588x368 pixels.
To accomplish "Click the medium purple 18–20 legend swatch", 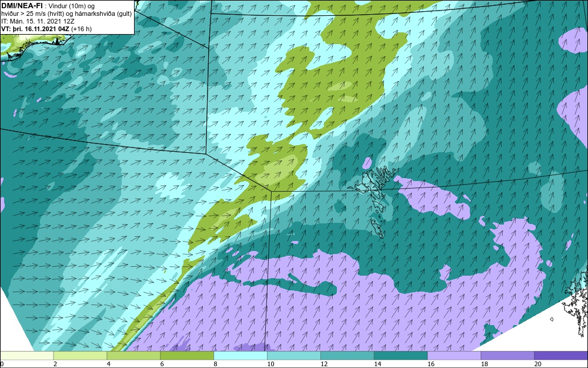I will pos(507,356).
